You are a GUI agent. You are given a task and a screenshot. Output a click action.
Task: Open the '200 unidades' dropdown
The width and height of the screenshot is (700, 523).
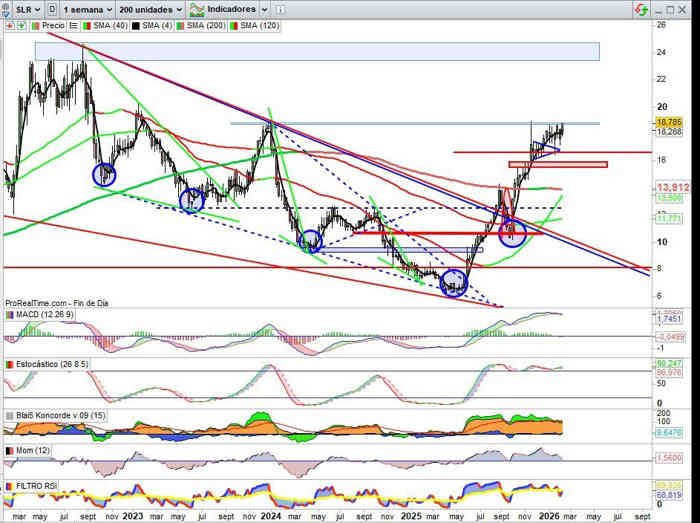click(148, 7)
